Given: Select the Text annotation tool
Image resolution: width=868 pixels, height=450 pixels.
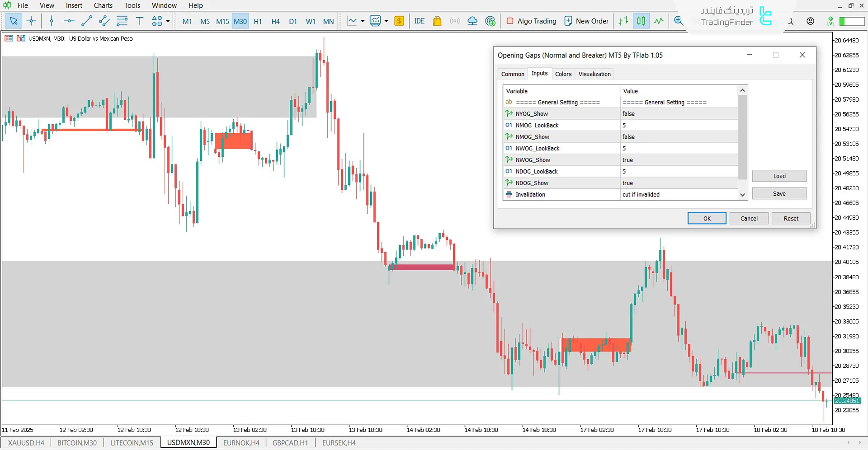Looking at the screenshot, I should [139, 21].
